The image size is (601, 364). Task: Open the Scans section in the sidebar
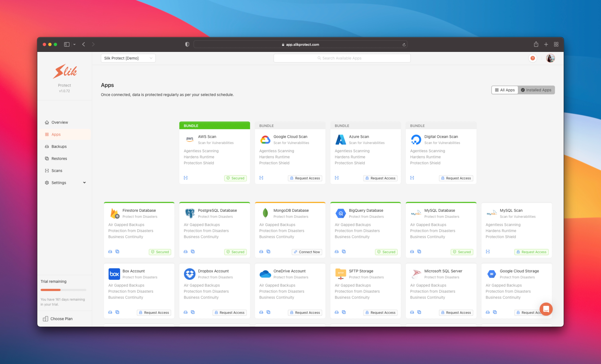[57, 170]
